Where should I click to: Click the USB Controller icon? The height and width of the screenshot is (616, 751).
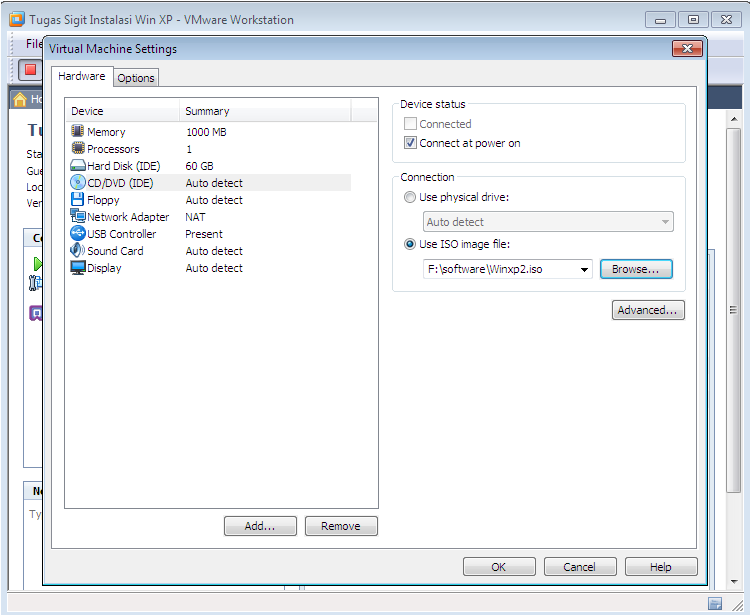pos(78,233)
